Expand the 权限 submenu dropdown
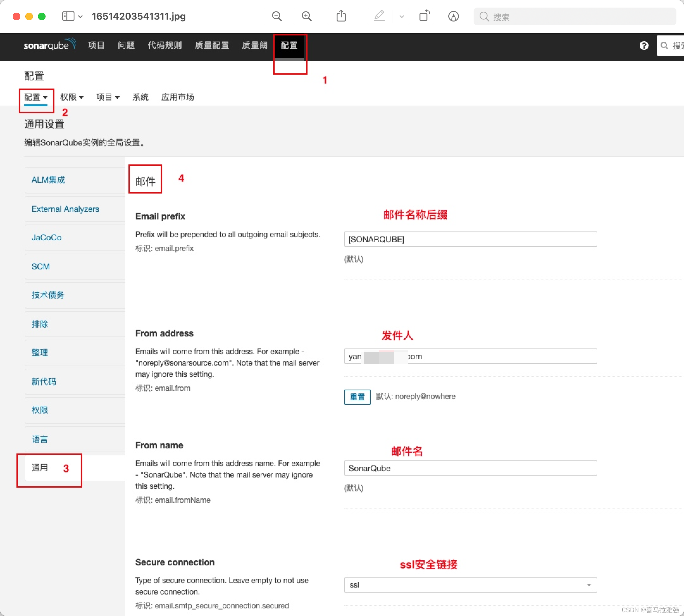The image size is (684, 616). [x=72, y=97]
